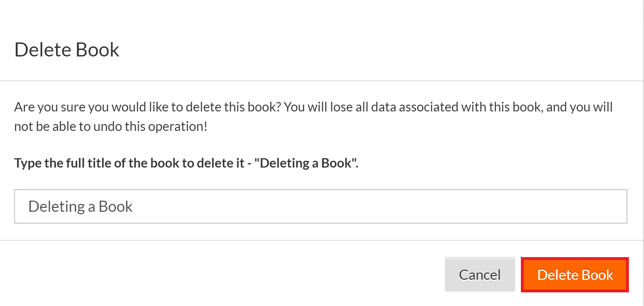
Task: Click the "Are you sure" warning paragraph
Action: click(x=312, y=117)
